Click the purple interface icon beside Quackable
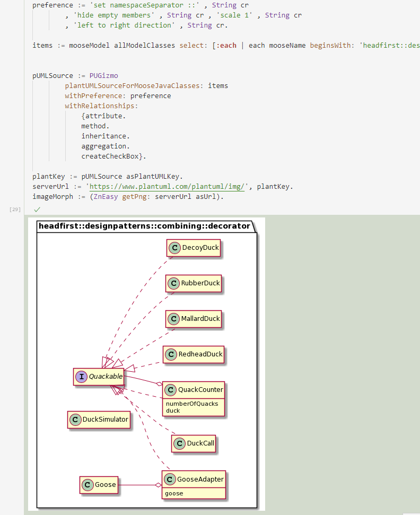This screenshot has height=515, width=420. pos(82,377)
